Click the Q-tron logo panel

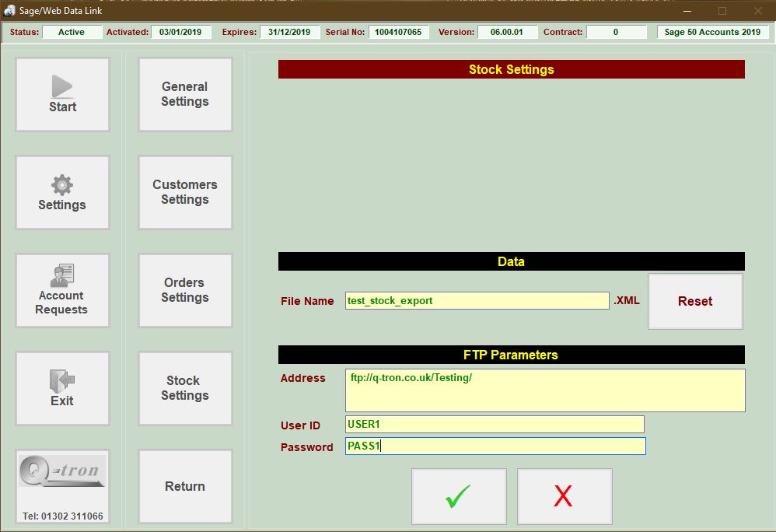pos(62,486)
